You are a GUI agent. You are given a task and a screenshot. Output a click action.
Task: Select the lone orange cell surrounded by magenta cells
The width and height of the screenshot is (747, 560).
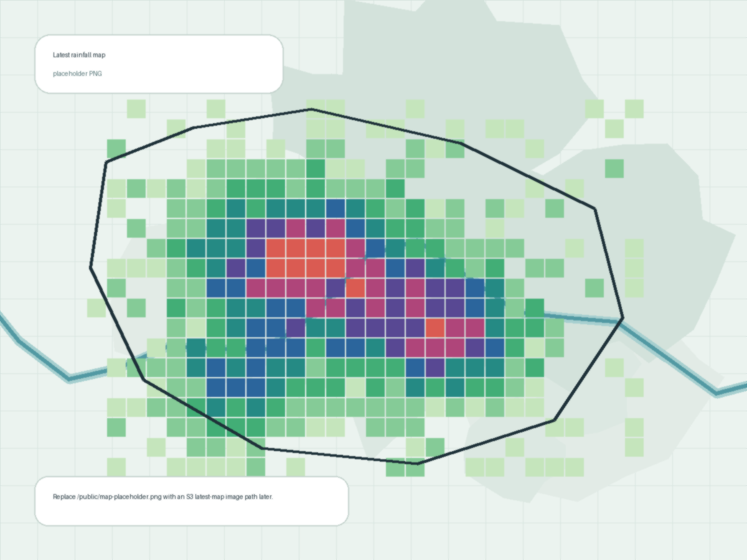(x=355, y=288)
